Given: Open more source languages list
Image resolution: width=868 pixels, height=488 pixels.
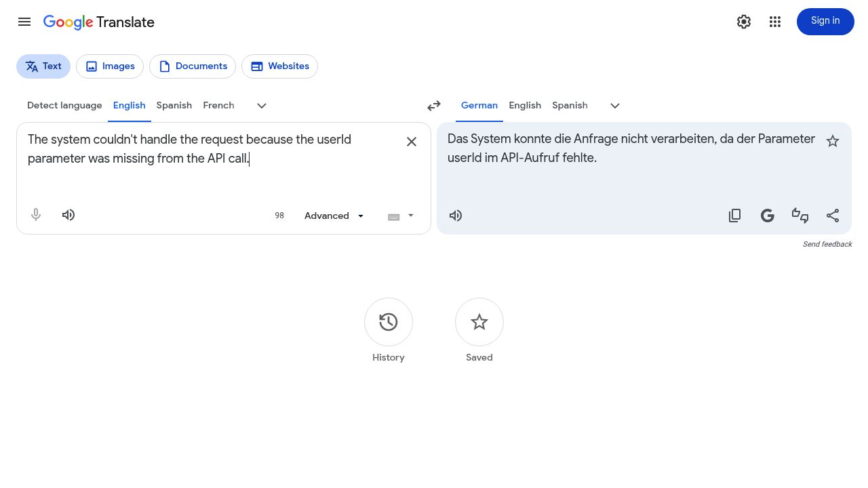Looking at the screenshot, I should [x=261, y=106].
